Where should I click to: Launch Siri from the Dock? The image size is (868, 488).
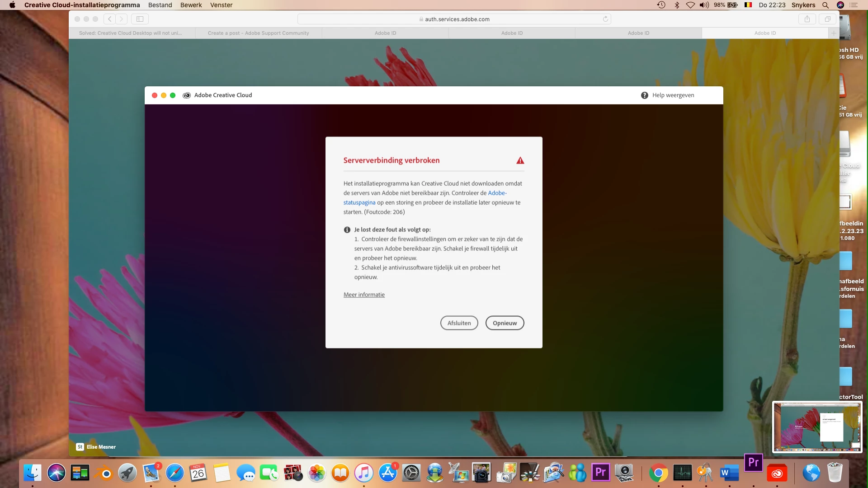tap(57, 473)
